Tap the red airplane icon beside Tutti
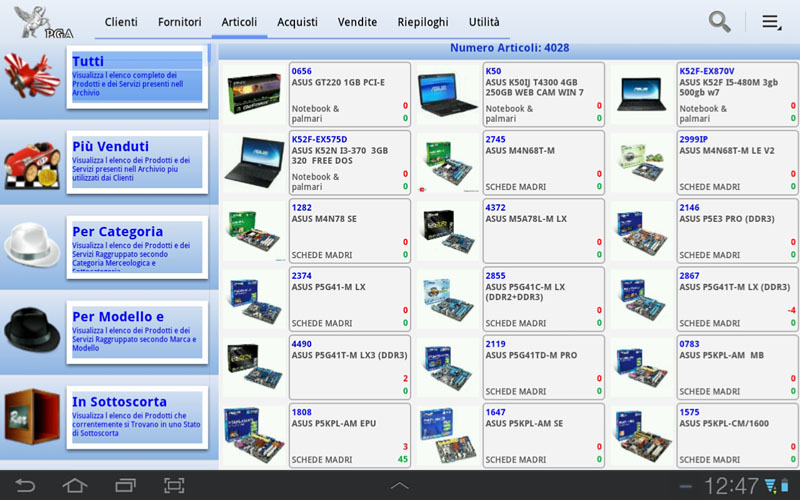Viewport: 800px width, 500px height. 32,76
